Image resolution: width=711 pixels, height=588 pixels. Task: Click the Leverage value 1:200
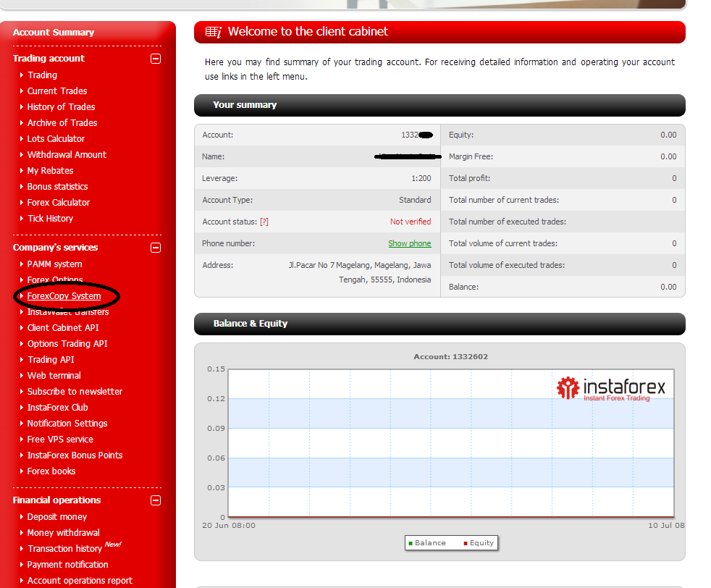(421, 178)
